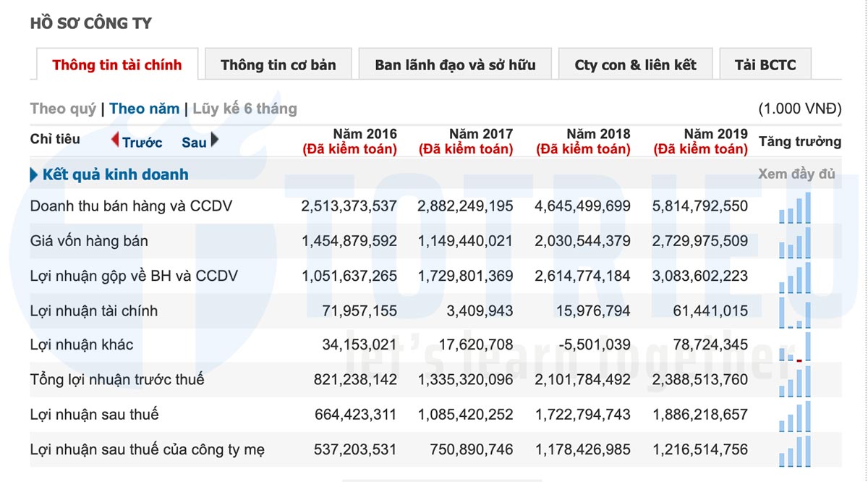The height and width of the screenshot is (482, 868).
Task: Open growth chart for Lợi nhuận sau thuế row
Action: (x=796, y=416)
